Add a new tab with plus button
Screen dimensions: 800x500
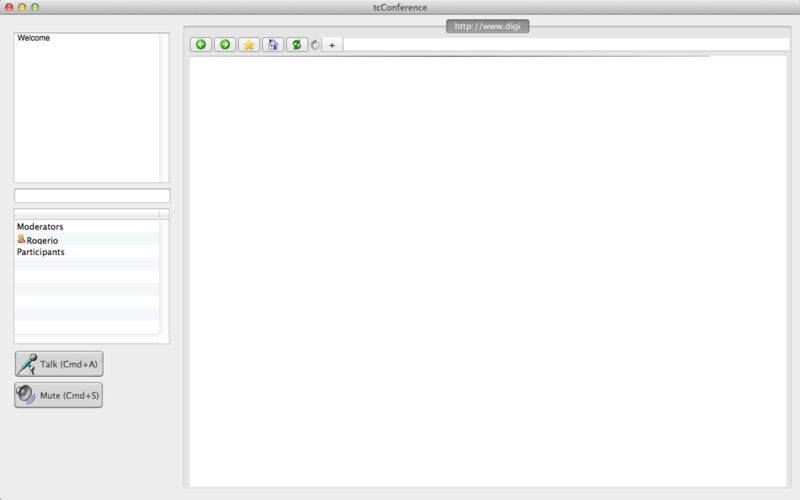coord(332,45)
